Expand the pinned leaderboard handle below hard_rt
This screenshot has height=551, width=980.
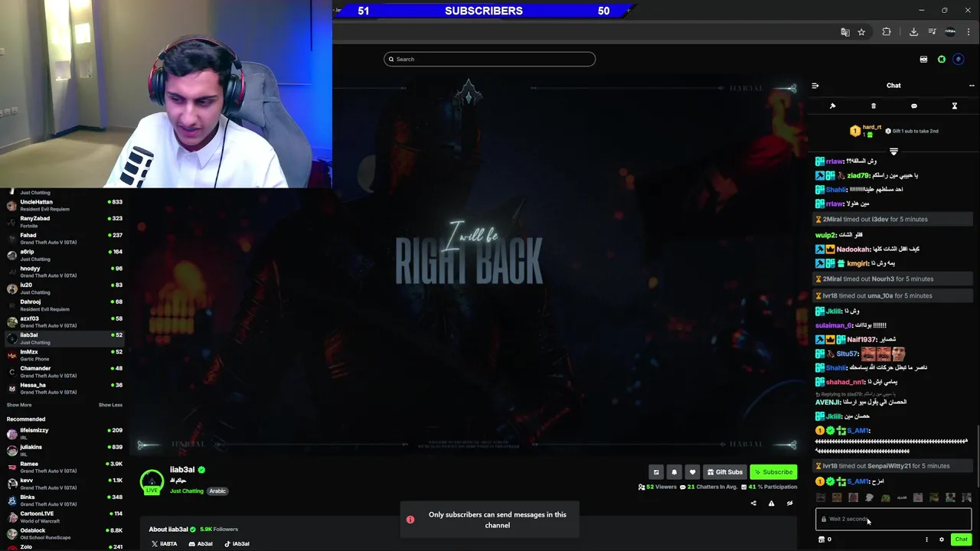pyautogui.click(x=893, y=152)
